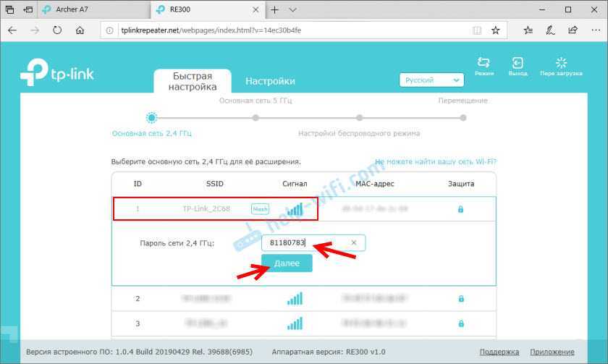Add page to favorites star icon
Screen dimensions: 608x364
(x=496, y=30)
